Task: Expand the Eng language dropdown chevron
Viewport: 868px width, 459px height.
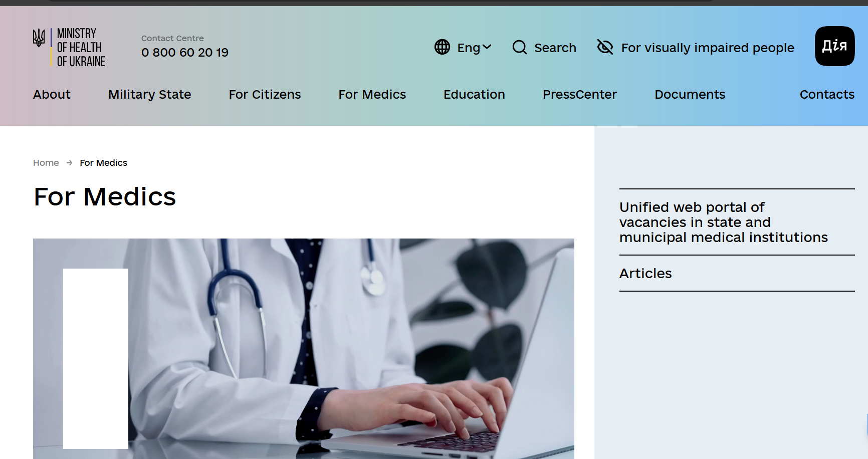Action: tap(487, 47)
